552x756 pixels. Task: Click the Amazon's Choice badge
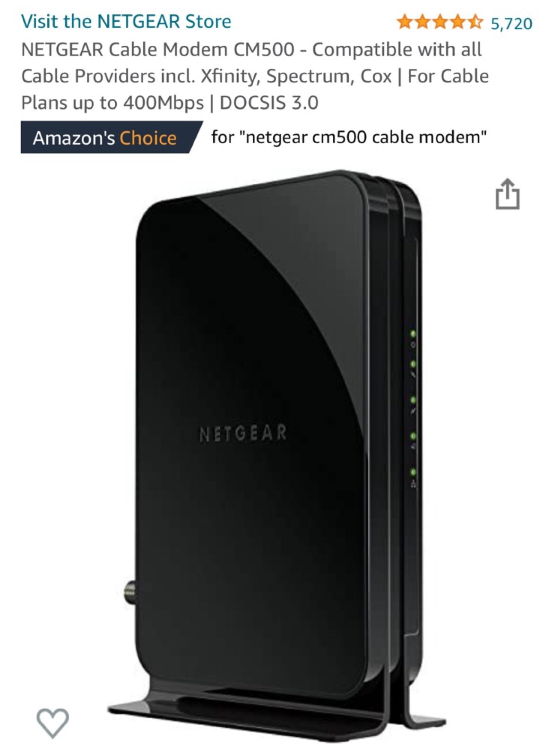click(111, 137)
